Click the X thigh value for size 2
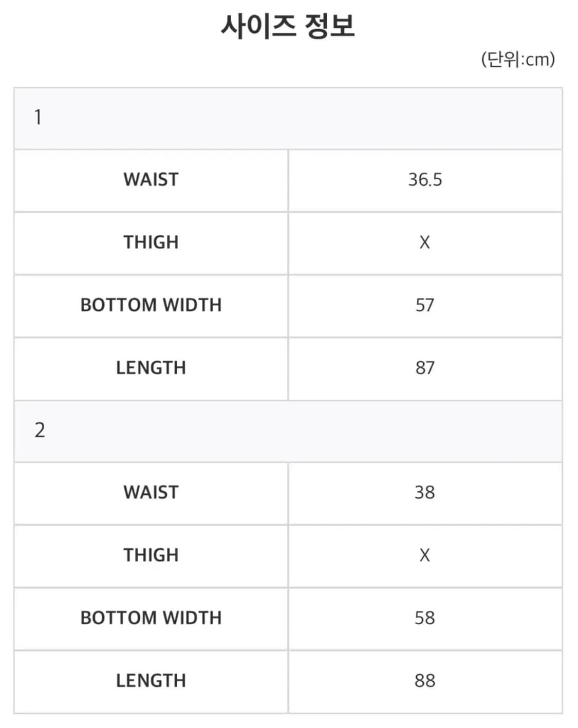The image size is (578, 728). 425,555
